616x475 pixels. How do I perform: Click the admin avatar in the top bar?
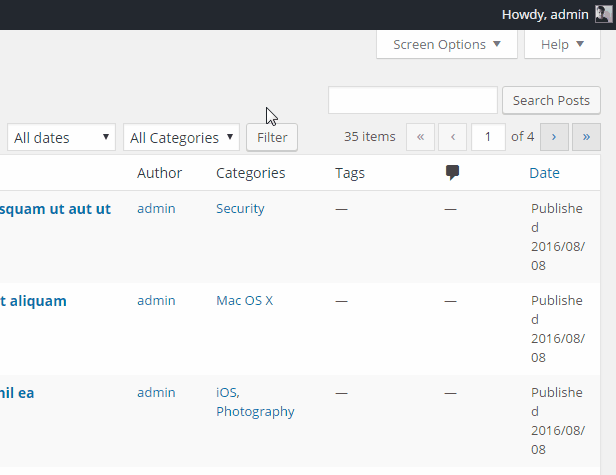[603, 15]
